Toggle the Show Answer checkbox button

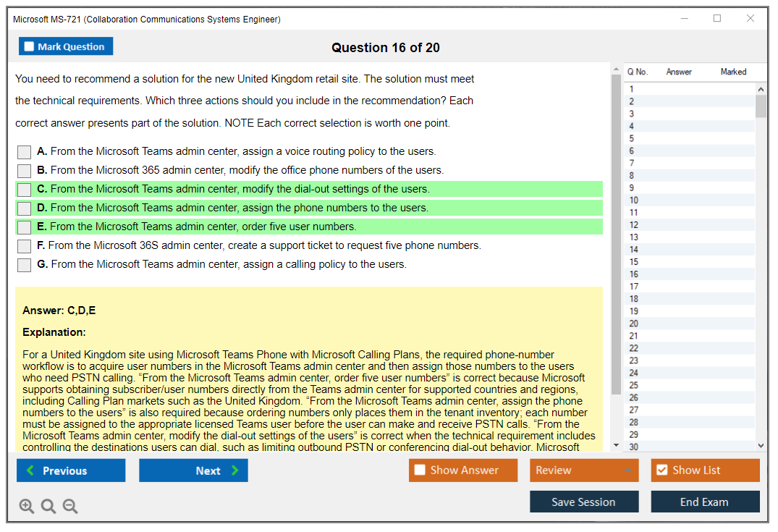tap(463, 470)
